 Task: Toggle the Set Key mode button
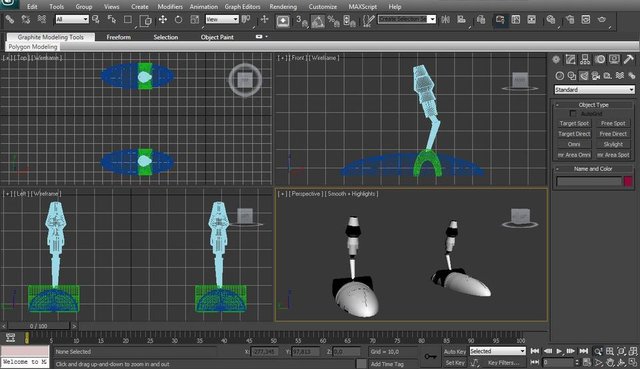click(455, 362)
